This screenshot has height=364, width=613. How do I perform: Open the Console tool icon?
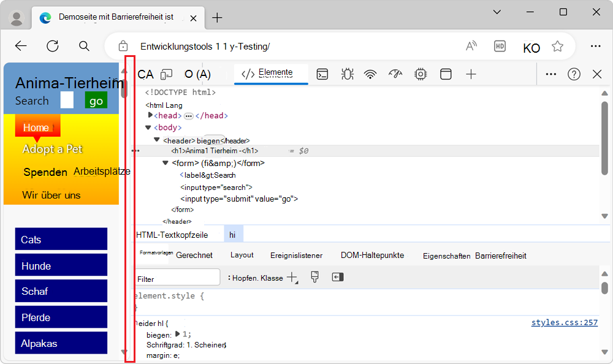pos(322,74)
